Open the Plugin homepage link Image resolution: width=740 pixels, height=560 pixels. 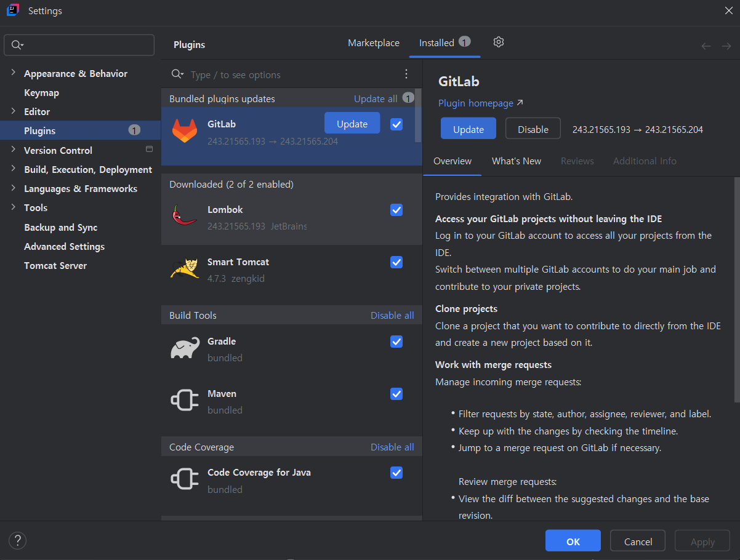click(481, 103)
